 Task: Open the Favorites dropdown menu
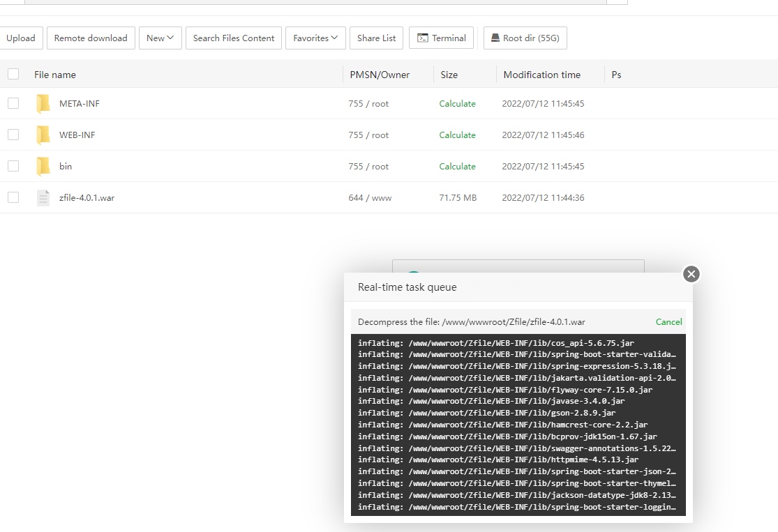point(315,38)
